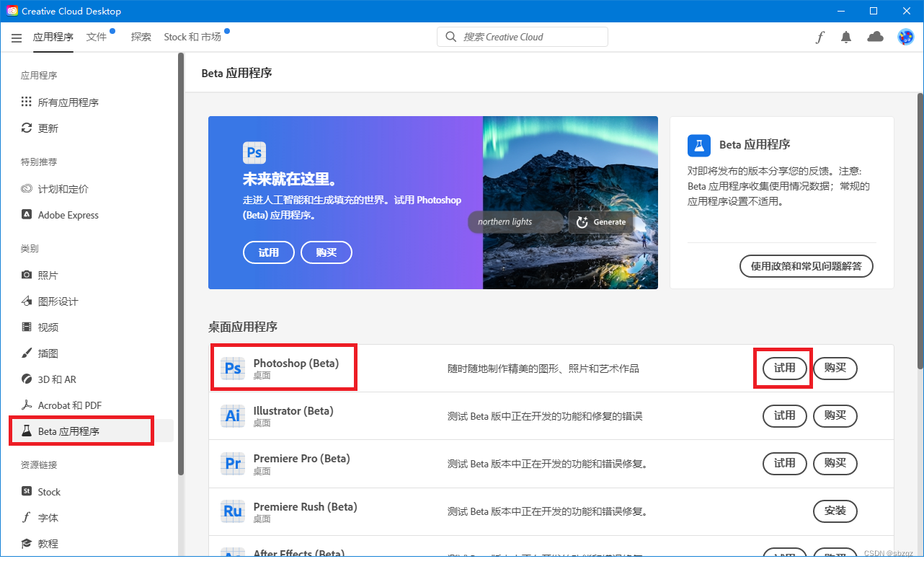The image size is (924, 564).
Task: Click the Illustrator (Beta) Ai icon
Action: (233, 416)
